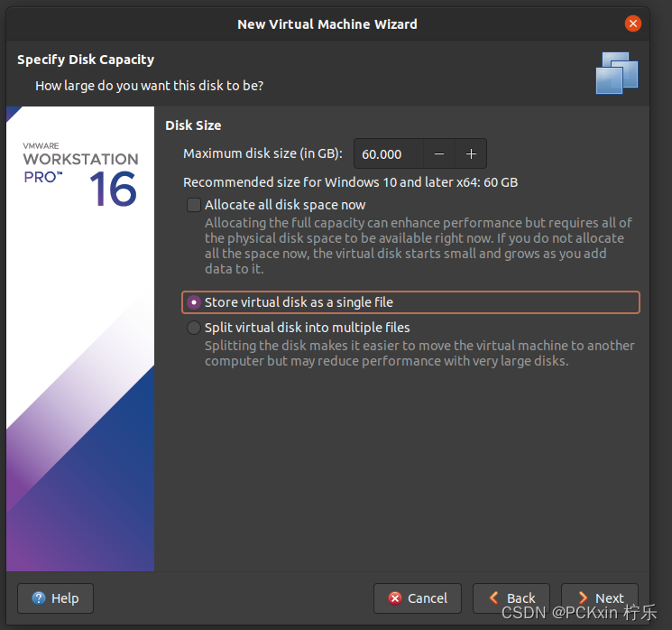The width and height of the screenshot is (672, 630).
Task: Decrease maximum disk size with minus
Action: coord(439,154)
